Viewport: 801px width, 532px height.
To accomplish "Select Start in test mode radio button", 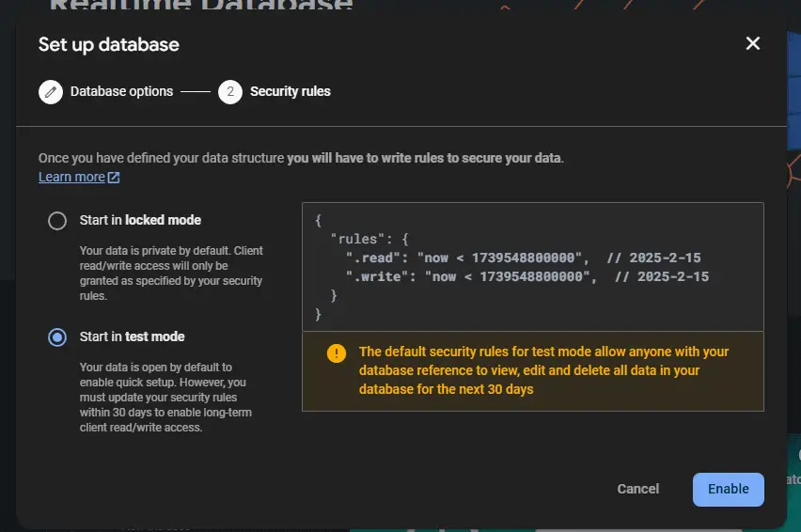I will click(x=57, y=337).
